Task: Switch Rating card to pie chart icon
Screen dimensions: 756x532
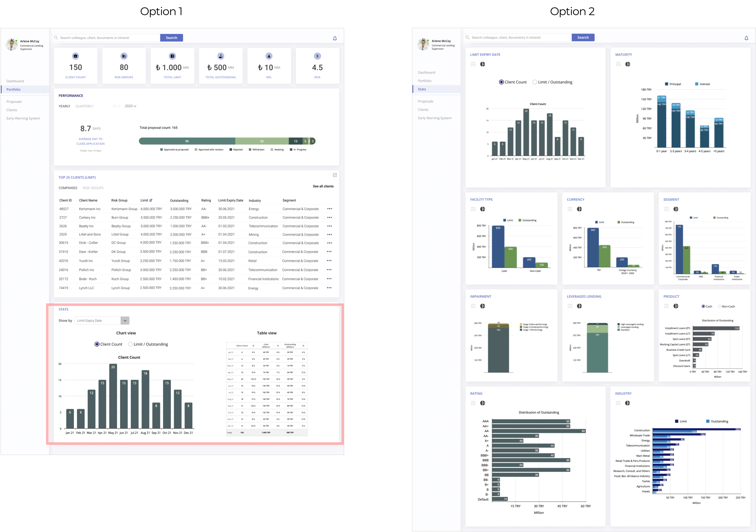Action: pyautogui.click(x=482, y=403)
